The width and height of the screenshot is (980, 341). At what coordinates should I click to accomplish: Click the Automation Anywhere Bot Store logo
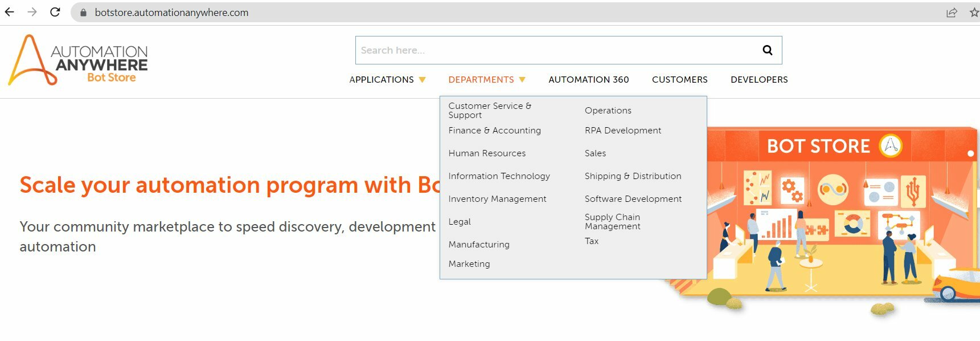coord(78,60)
